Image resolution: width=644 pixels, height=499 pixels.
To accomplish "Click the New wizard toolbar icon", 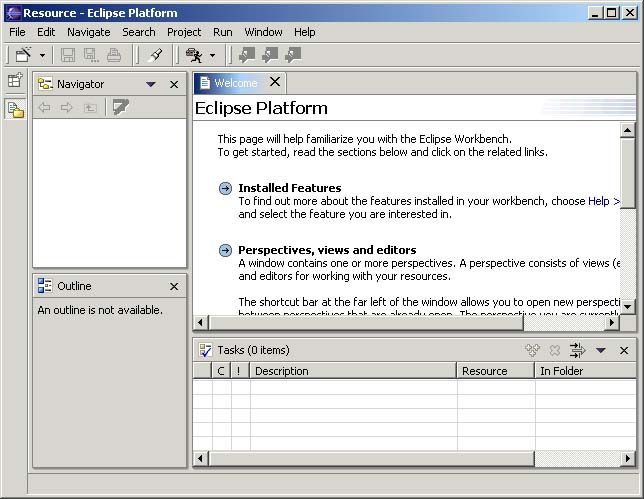I will pos(23,55).
